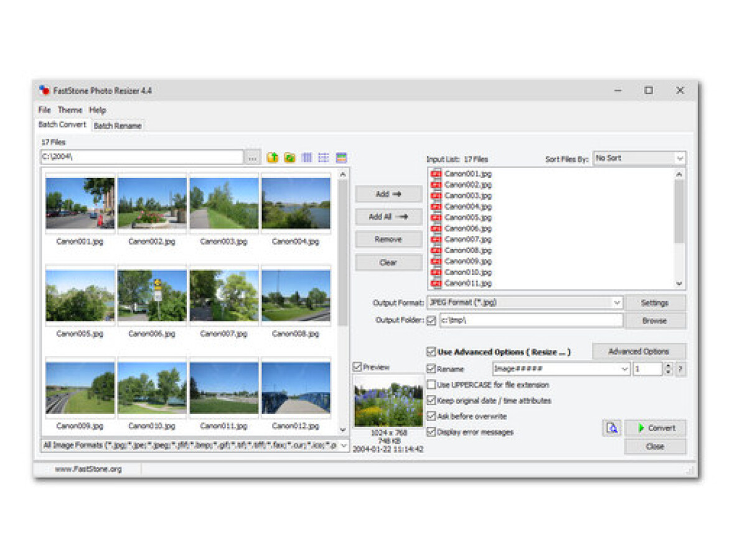This screenshot has height=560, width=747.
Task: Click the down arrow of the thumbnail panel scrollbar
Action: [343, 429]
